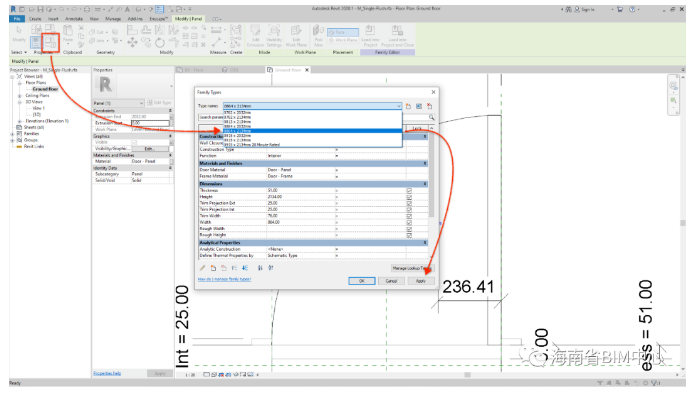Open the How do I manage family types link
Viewport: 689px width, 399px height.
click(x=225, y=279)
